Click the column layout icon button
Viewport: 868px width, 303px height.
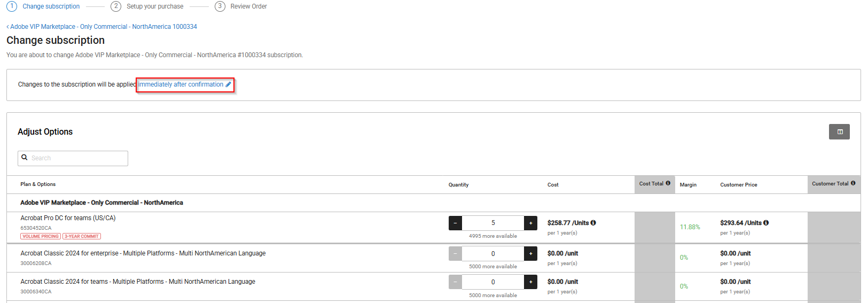tap(839, 132)
